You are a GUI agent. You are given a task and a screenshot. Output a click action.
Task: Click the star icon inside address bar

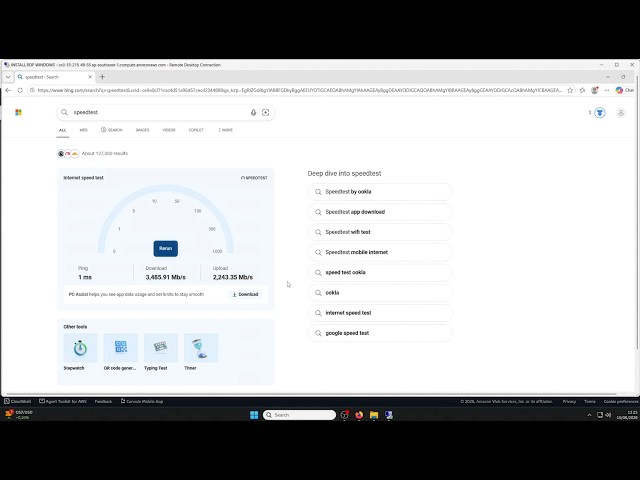570,90
